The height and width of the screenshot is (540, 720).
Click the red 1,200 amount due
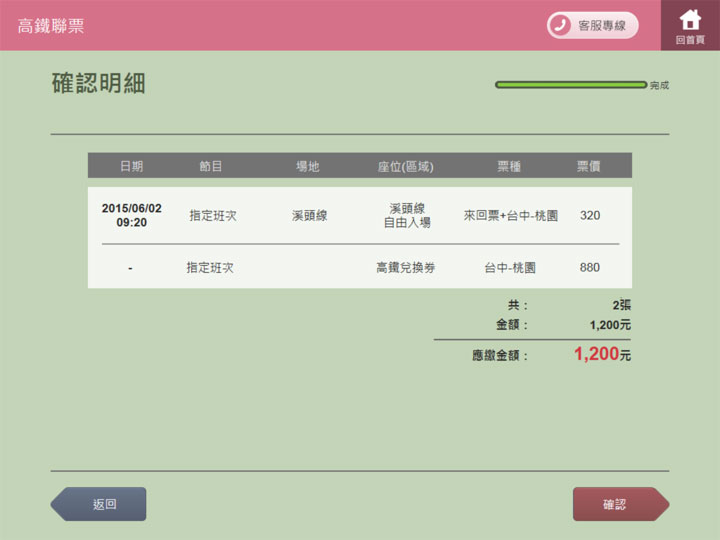click(x=597, y=354)
